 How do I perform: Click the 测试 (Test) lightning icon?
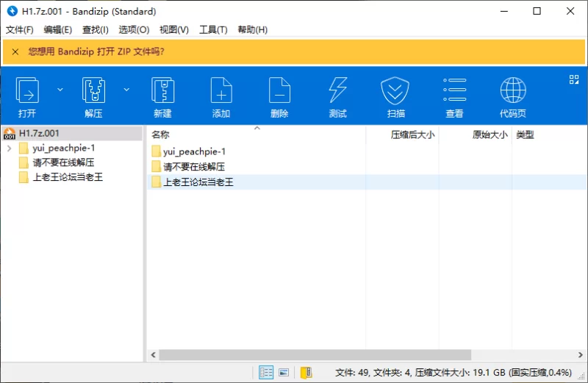(337, 91)
